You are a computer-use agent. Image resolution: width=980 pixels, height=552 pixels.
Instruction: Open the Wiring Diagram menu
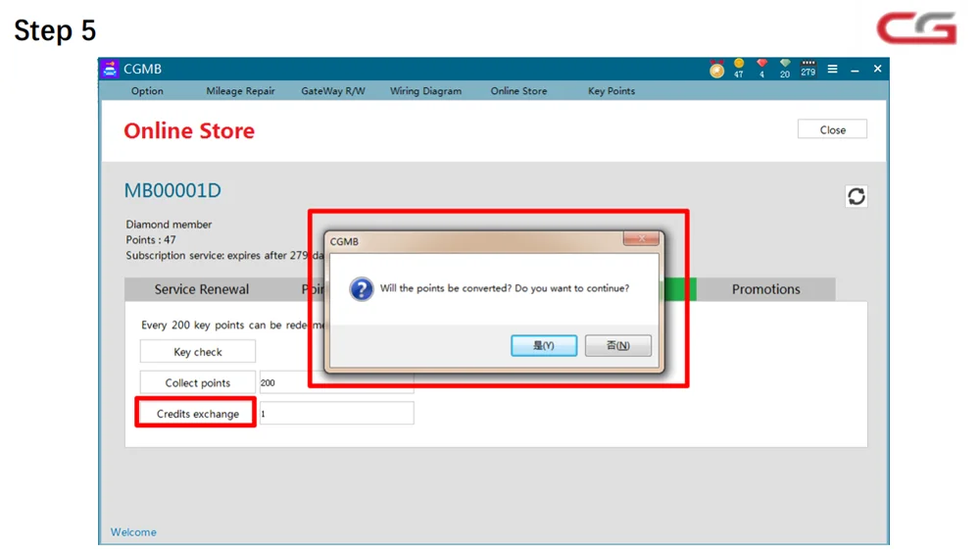point(425,90)
